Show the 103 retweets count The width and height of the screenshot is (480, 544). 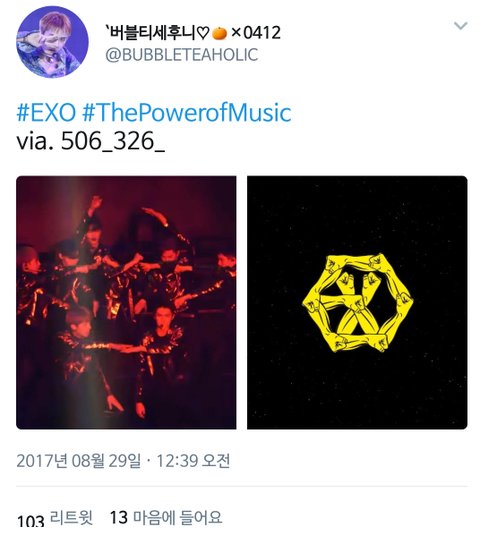31,521
